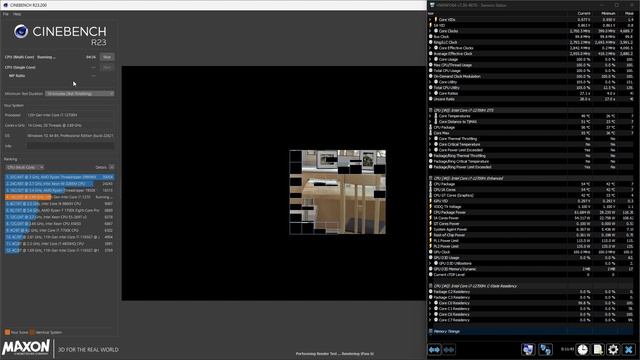Open the Help menu in Cinebench
This screenshot has height=360, width=640.
17,14
